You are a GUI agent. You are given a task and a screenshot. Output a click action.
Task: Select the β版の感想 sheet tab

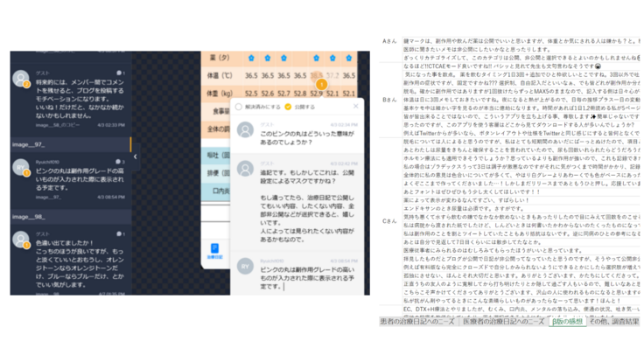pyautogui.click(x=567, y=322)
